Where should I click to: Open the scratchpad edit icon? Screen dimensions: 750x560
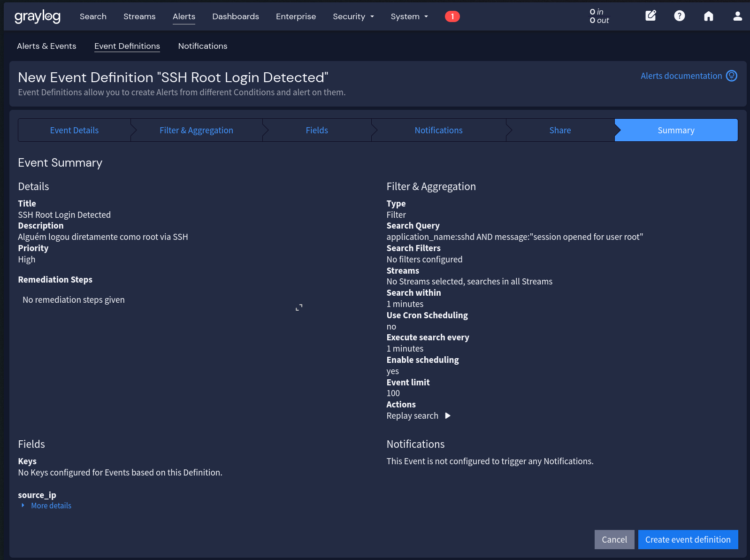coord(651,16)
